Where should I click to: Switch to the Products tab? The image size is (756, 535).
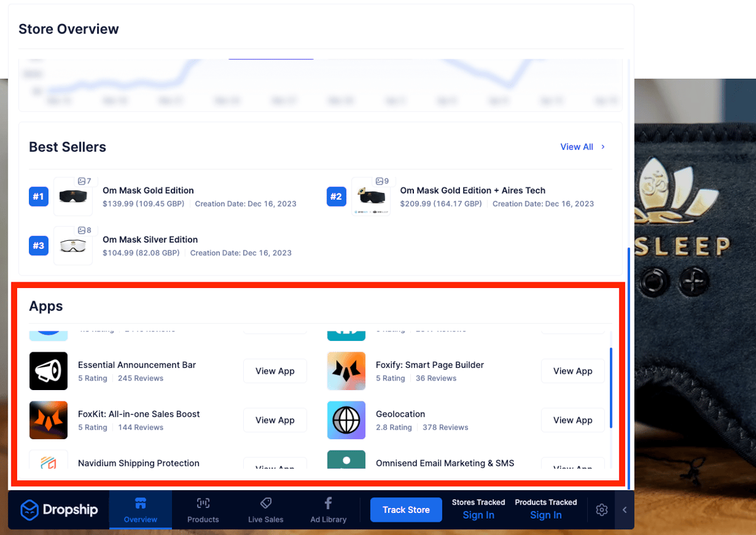click(203, 510)
